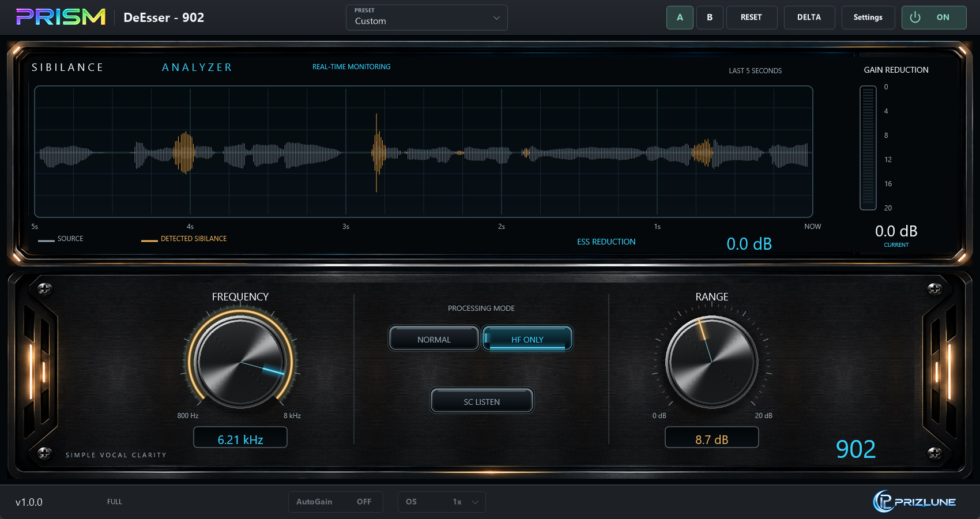
Task: Click the sibilance waveform display
Action: click(x=424, y=152)
